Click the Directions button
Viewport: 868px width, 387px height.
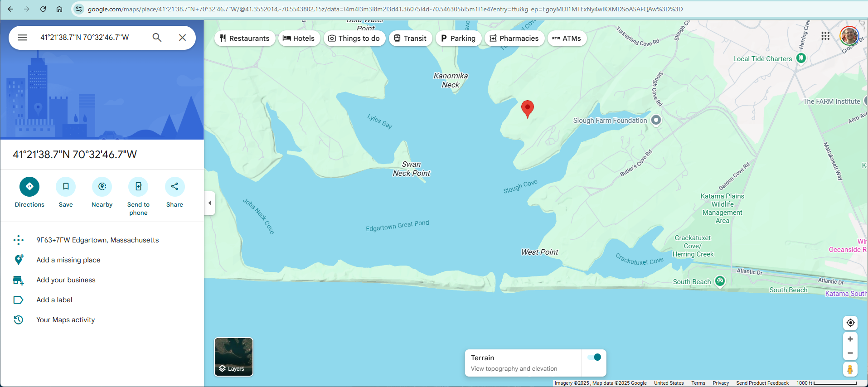(x=29, y=187)
